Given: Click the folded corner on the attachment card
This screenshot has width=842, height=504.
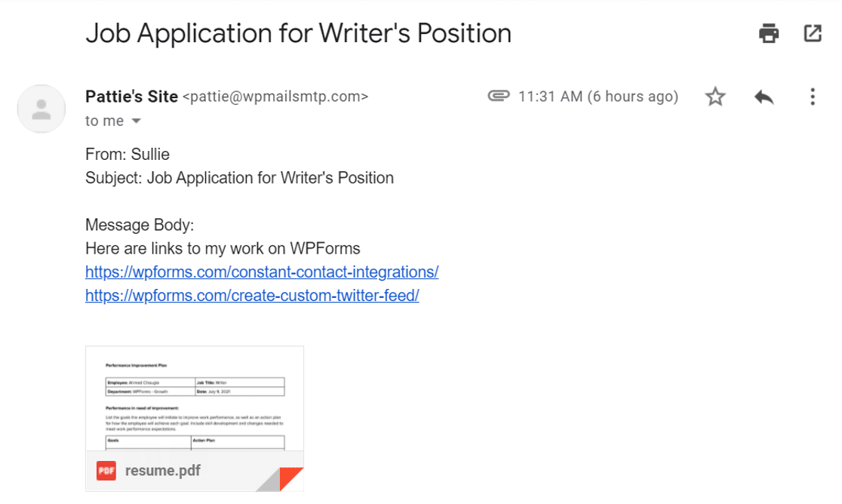Looking at the screenshot, I should click(x=291, y=476).
